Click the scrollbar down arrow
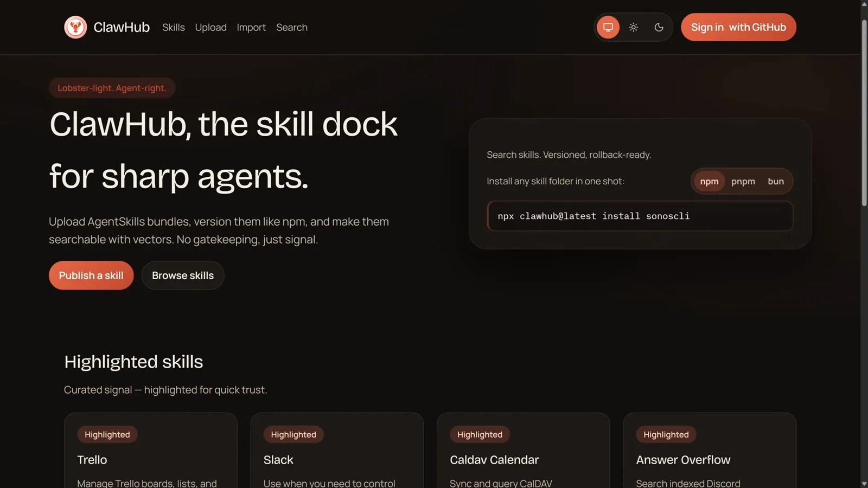The image size is (868, 488). coord(864,483)
